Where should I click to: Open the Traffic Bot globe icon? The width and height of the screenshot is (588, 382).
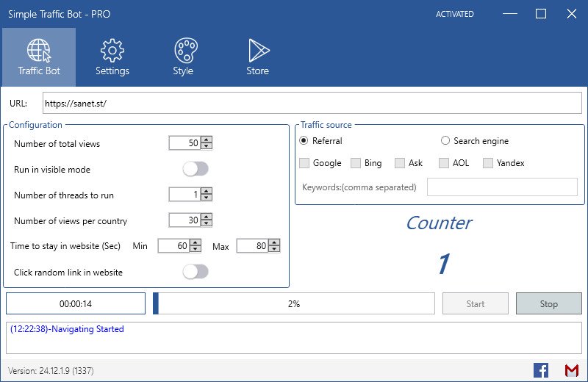coord(38,51)
